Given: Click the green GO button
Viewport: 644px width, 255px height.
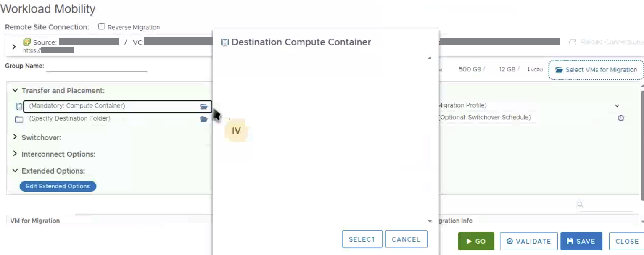Looking at the screenshot, I should click(476, 241).
